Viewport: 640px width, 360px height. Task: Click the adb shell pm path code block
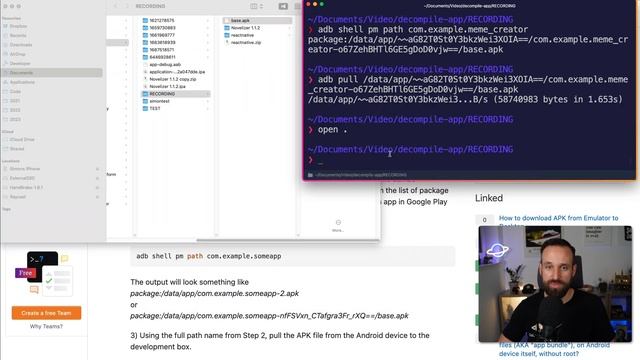(292, 256)
